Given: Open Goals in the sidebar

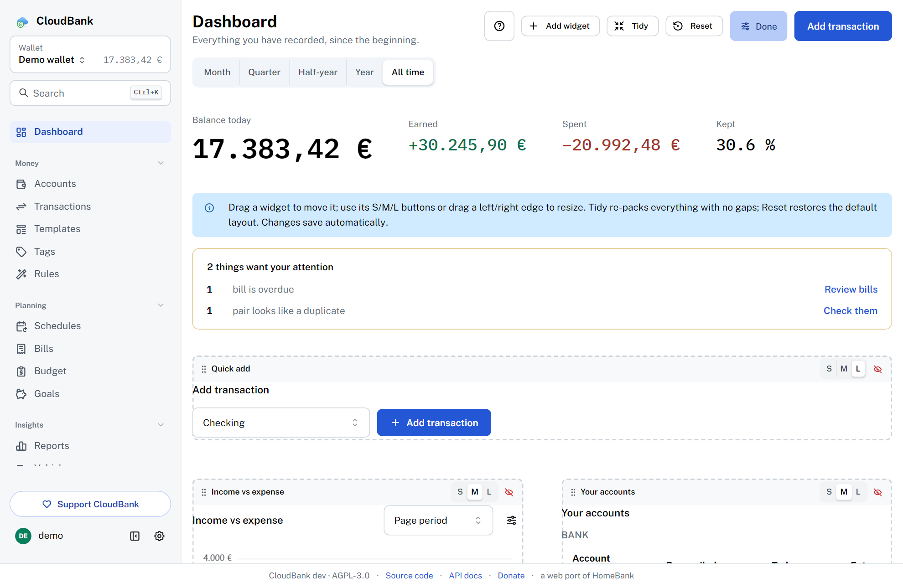Looking at the screenshot, I should pyautogui.click(x=90, y=394).
